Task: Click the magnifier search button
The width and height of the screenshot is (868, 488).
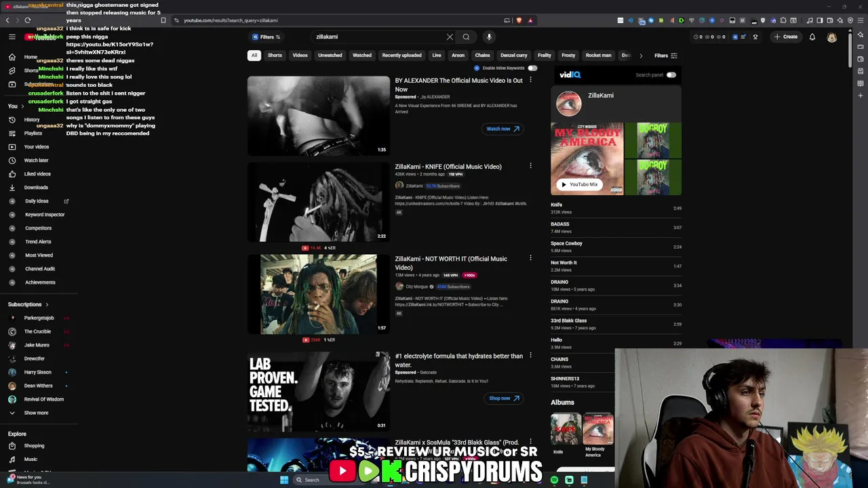Action: tap(466, 37)
